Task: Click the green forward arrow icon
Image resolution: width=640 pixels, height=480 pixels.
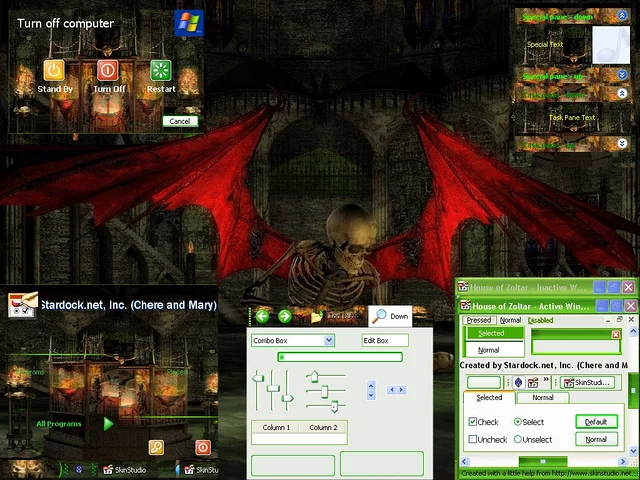Action: pyautogui.click(x=284, y=317)
